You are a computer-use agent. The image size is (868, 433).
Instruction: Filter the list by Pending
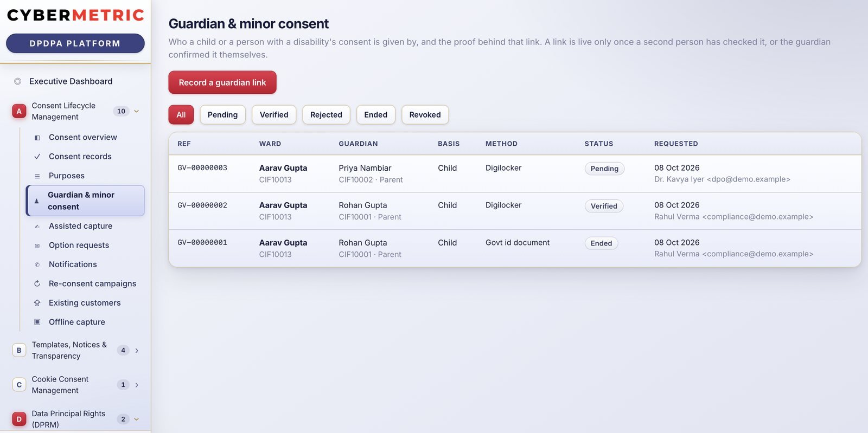pos(222,115)
